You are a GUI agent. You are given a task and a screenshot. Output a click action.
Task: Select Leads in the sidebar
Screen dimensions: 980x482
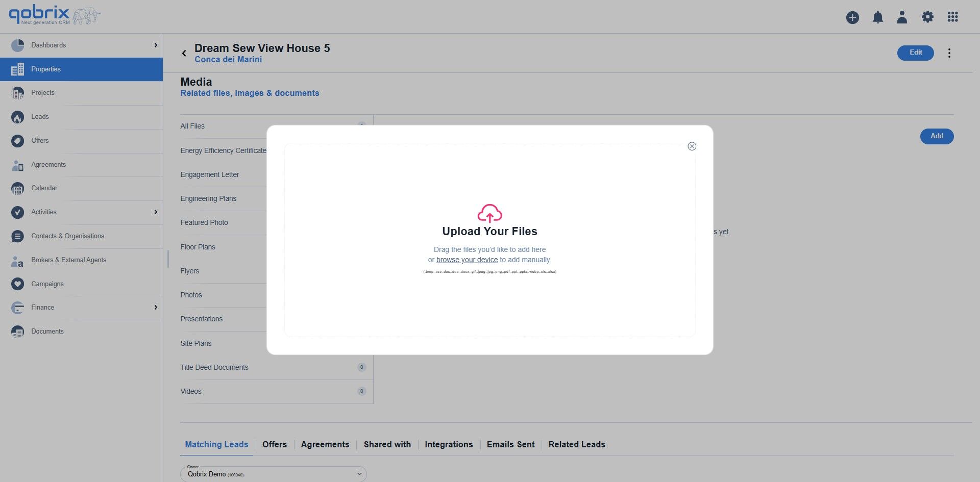pos(40,116)
